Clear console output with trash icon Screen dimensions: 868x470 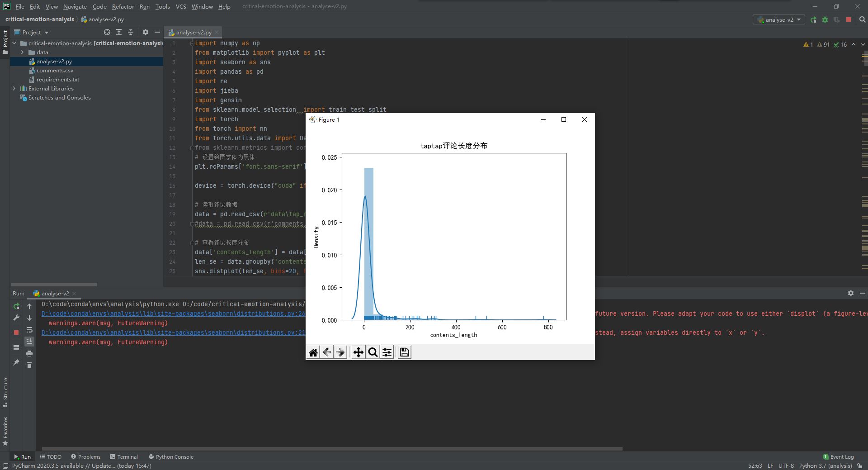[29, 365]
